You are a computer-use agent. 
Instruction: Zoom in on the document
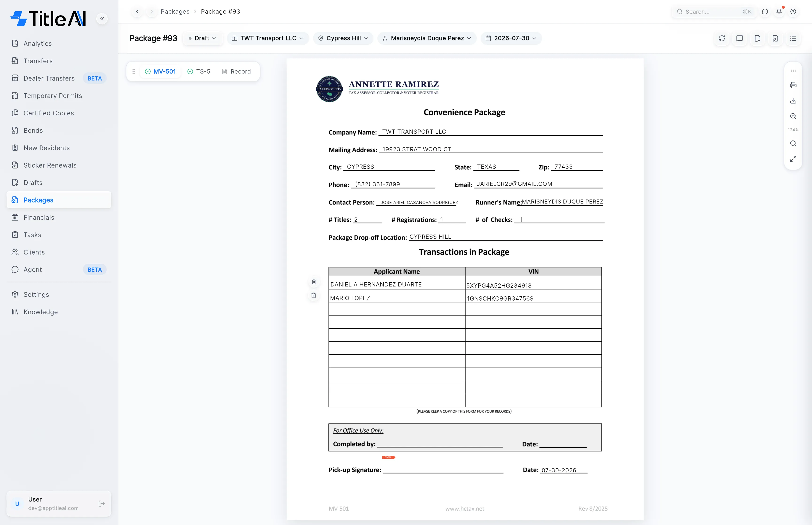tap(793, 116)
